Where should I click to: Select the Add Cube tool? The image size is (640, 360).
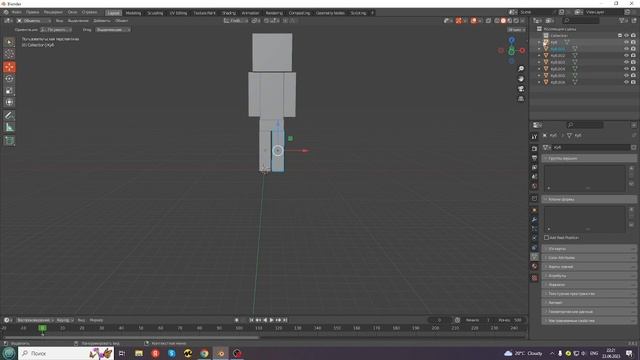(x=9, y=141)
